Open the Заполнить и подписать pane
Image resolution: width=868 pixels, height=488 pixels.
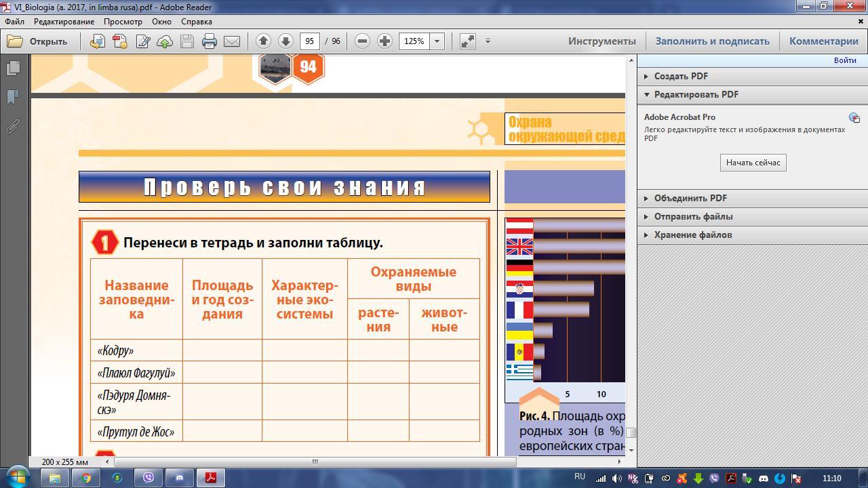tap(712, 41)
